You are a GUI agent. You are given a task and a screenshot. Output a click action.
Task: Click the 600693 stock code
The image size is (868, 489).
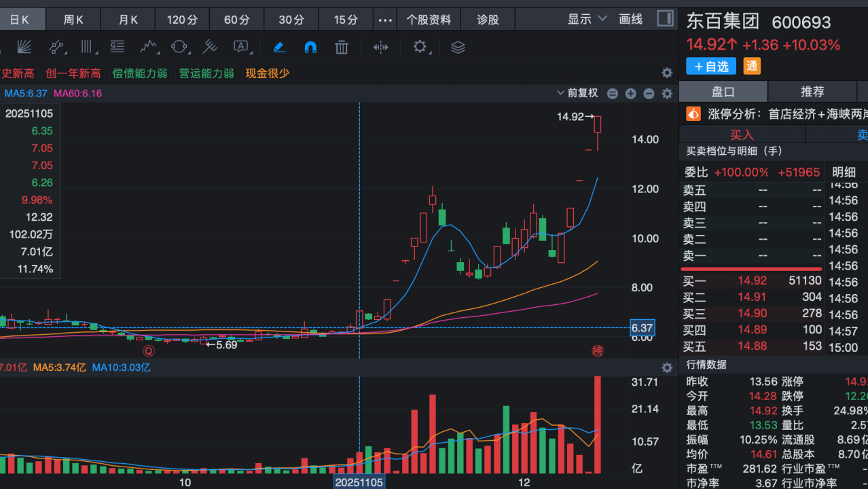point(801,22)
